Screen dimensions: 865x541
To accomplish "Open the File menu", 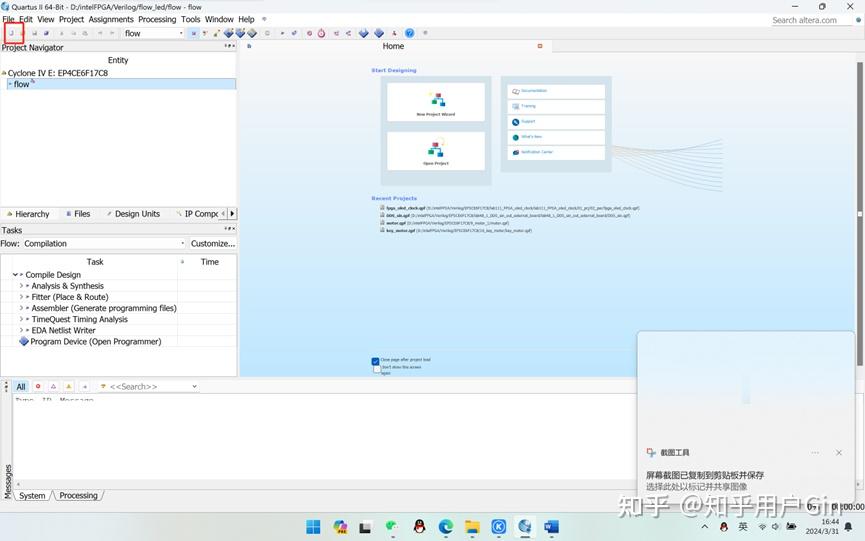I will point(8,19).
